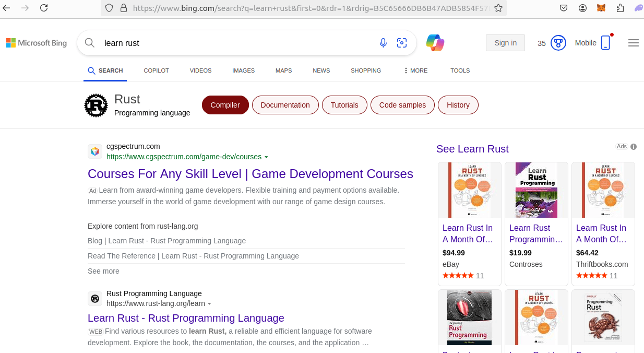Screen dimensions: 644x353
Task: Select the SEARCH tab
Action: click(105, 70)
